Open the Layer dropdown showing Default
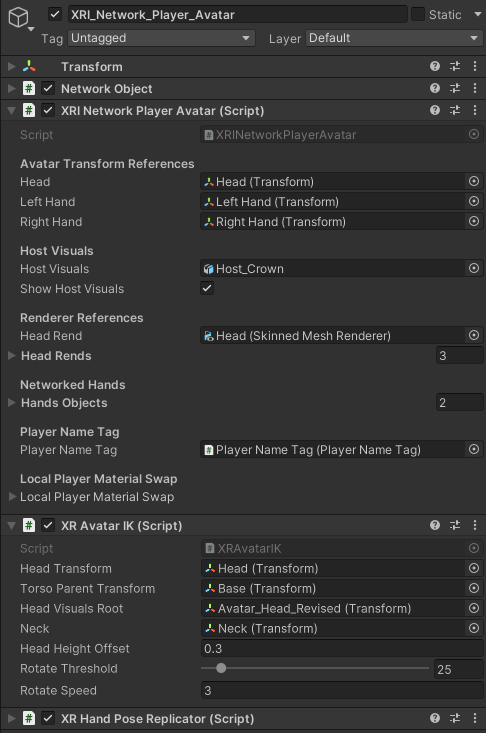The width and height of the screenshot is (486, 733). pos(394,38)
